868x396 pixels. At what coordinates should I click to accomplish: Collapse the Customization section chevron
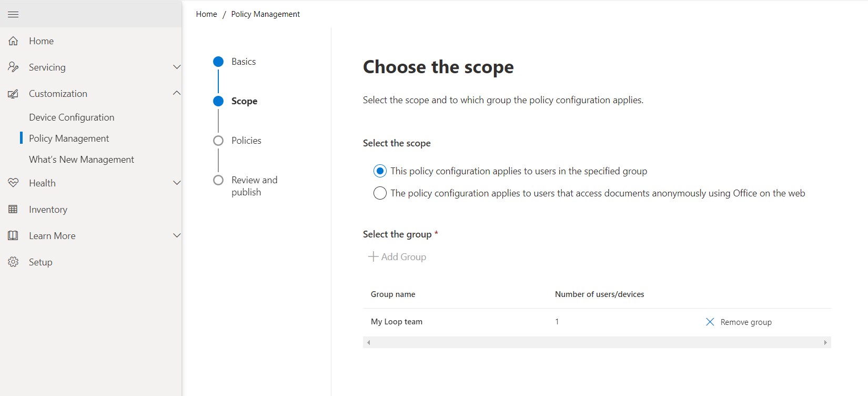(x=177, y=93)
